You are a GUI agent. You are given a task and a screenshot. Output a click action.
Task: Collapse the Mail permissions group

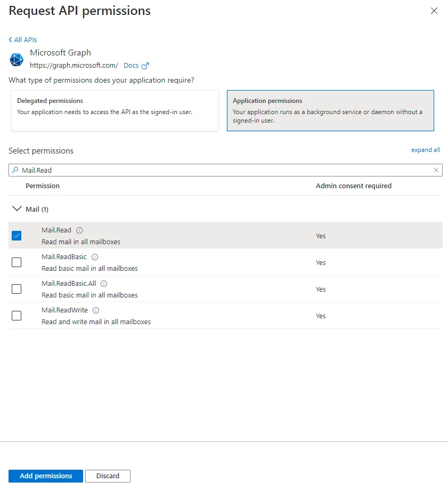click(x=17, y=209)
